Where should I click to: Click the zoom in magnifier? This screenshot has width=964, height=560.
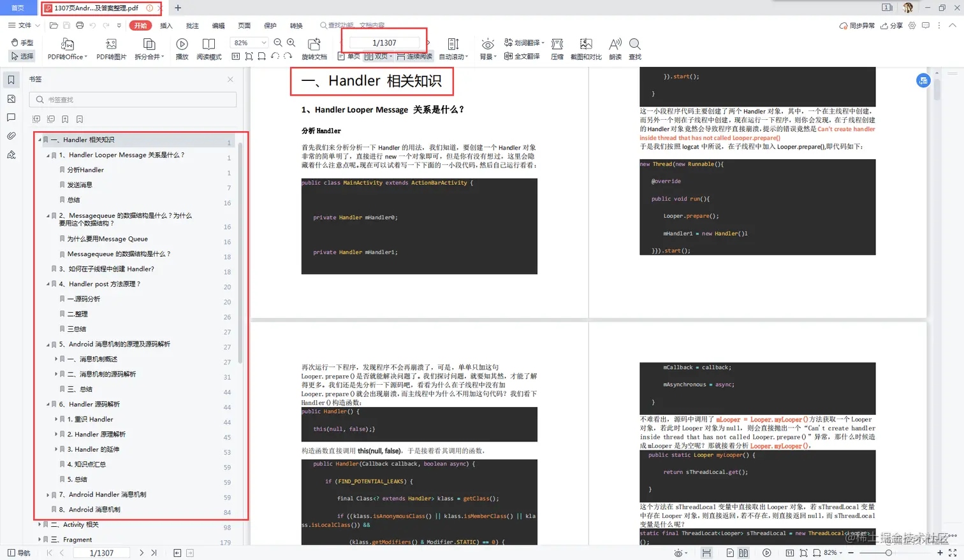click(291, 43)
